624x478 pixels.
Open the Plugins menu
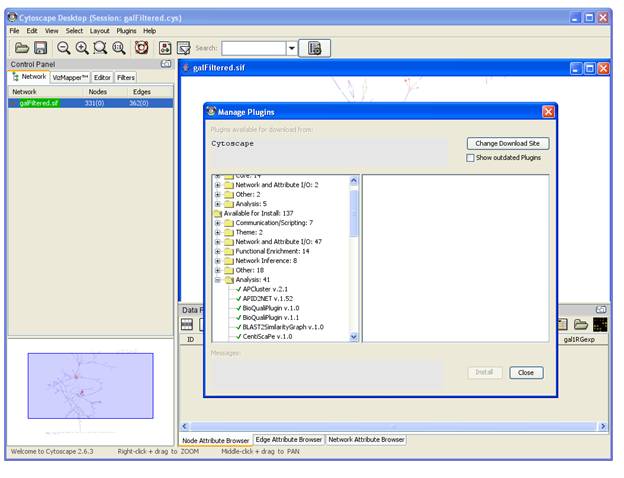pyautogui.click(x=127, y=31)
